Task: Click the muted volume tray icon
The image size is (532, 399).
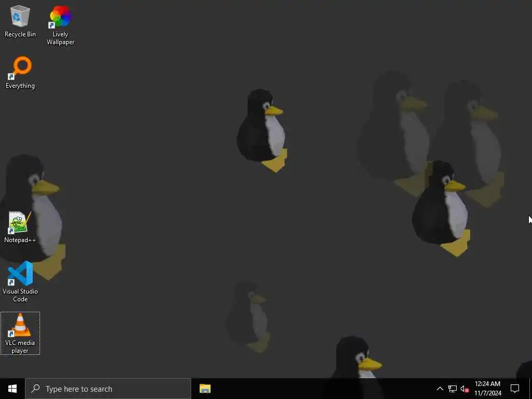Action: click(x=465, y=389)
